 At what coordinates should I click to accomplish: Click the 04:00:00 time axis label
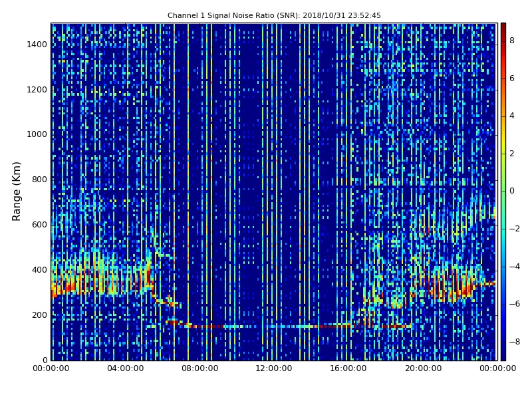click(x=125, y=368)
